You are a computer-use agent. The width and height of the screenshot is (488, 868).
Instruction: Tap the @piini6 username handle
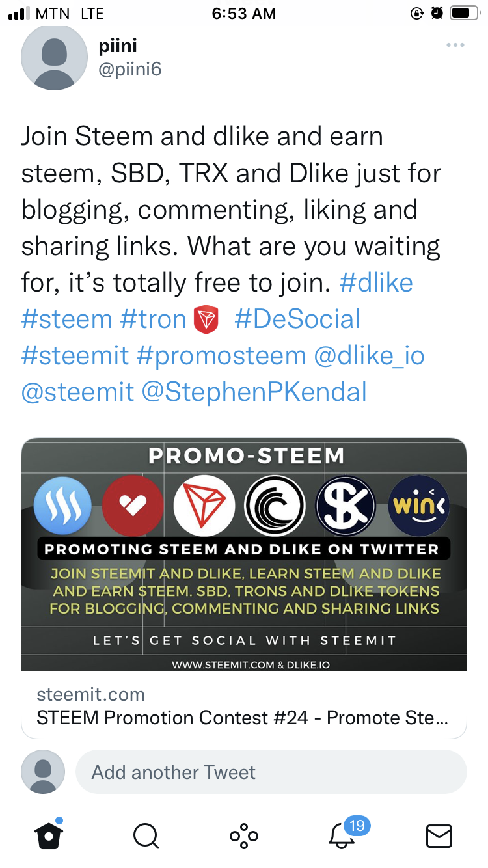[x=129, y=69]
